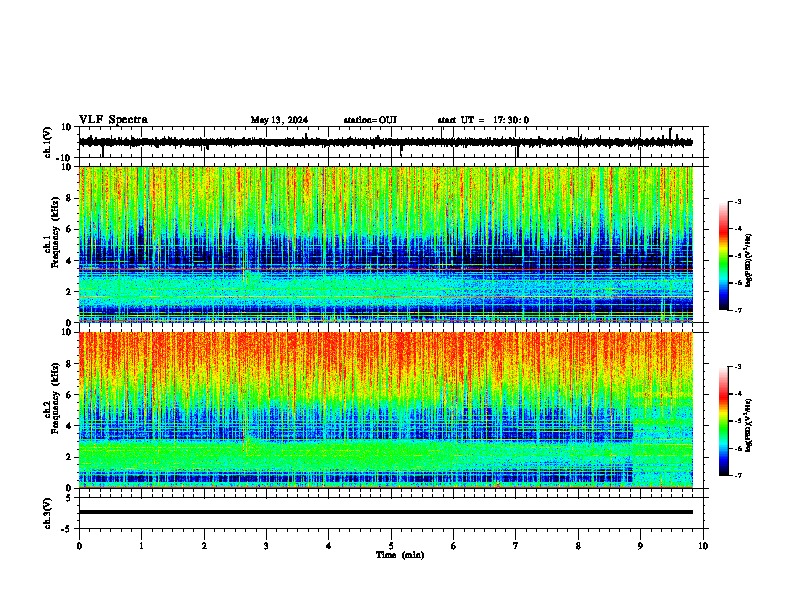
Task: Click the "-5" tick on ch.3(V) axis
Action: [68, 529]
